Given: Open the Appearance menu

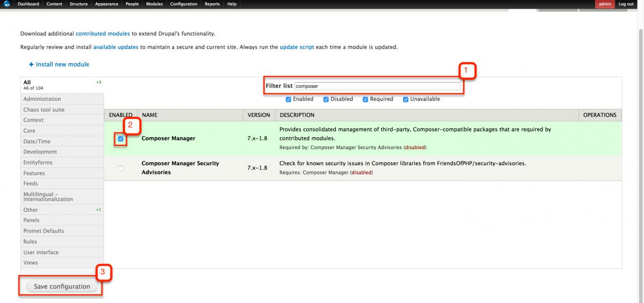Looking at the screenshot, I should point(106,4).
